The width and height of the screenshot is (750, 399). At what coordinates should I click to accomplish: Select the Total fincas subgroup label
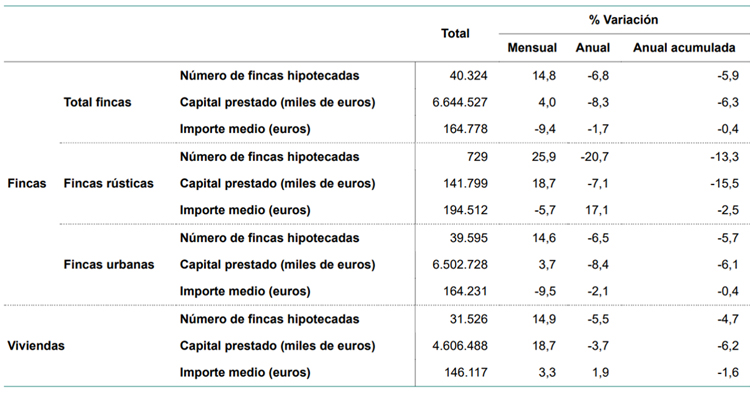tap(97, 102)
